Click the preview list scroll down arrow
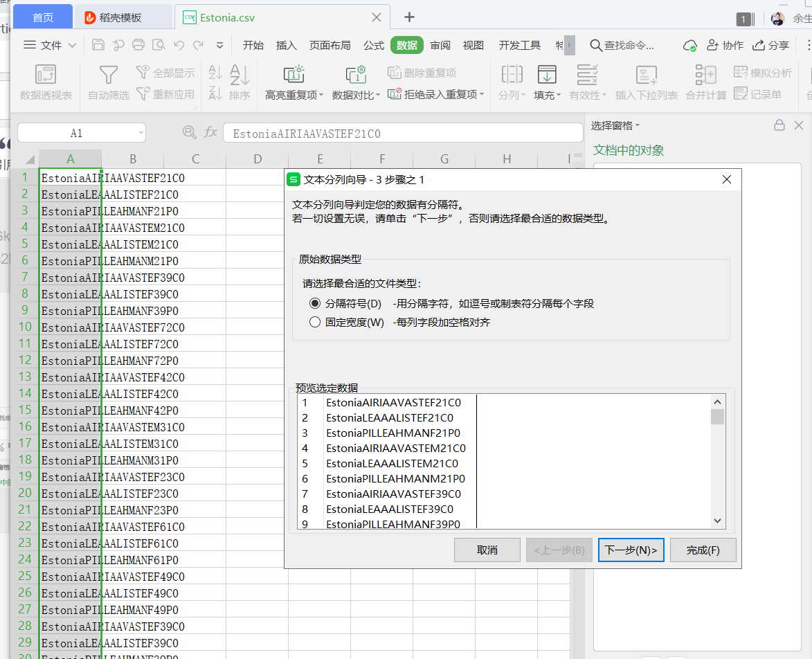Viewport: 812px width, 659px height. click(x=717, y=521)
